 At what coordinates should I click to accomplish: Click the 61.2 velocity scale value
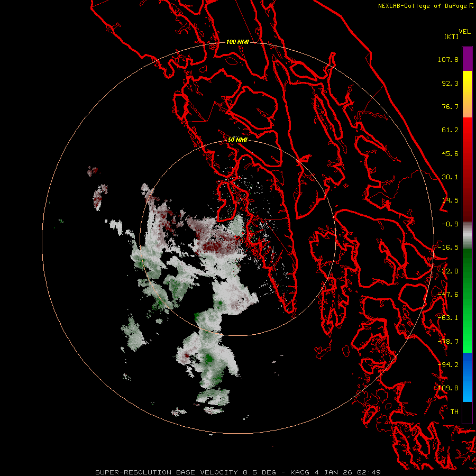(x=450, y=130)
